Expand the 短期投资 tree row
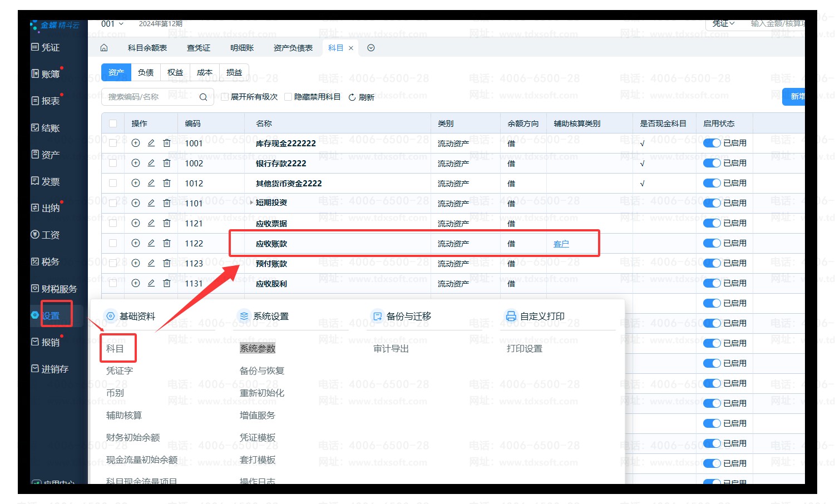 pos(251,202)
